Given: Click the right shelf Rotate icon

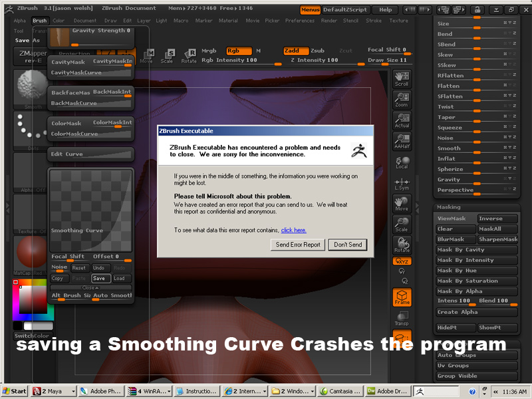Looking at the screenshot, I should click(x=402, y=245).
